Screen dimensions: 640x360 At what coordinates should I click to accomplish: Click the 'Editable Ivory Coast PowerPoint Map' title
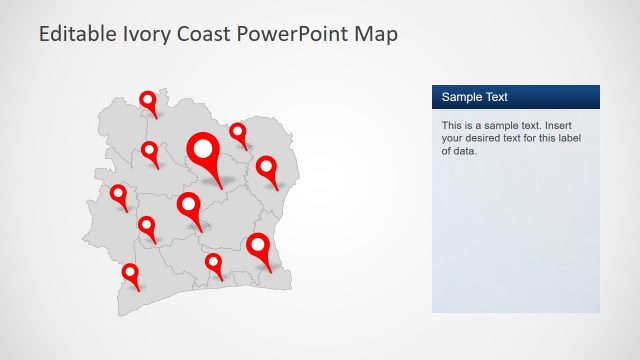(218, 34)
